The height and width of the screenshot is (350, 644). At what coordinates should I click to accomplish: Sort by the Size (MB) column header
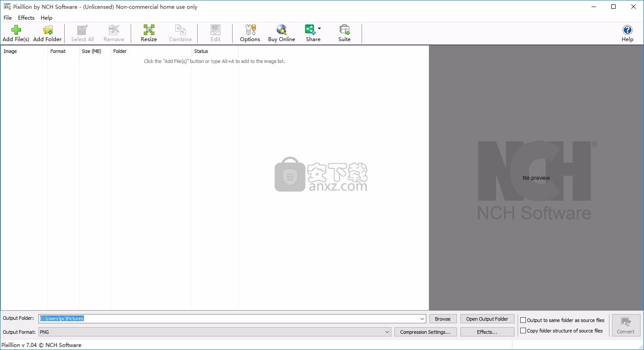(95, 51)
